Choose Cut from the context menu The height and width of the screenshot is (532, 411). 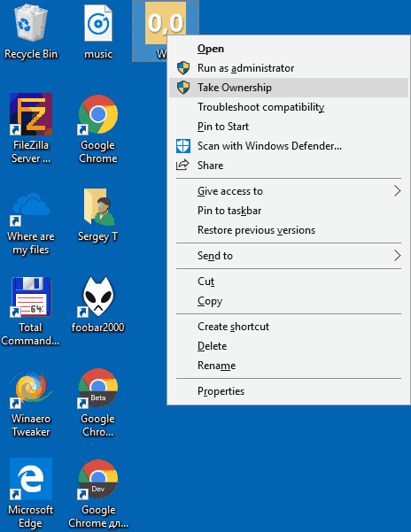(289, 281)
